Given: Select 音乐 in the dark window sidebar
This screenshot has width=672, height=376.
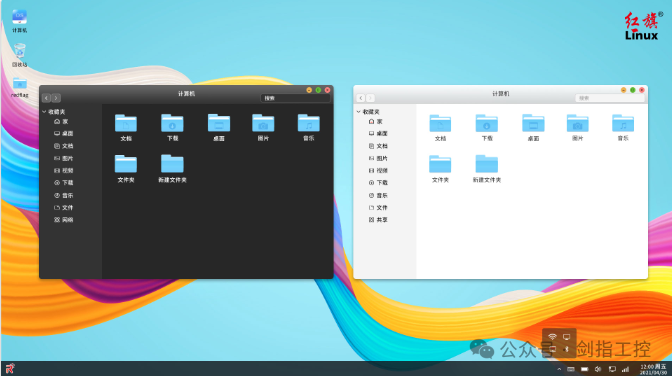Looking at the screenshot, I should [x=63, y=195].
